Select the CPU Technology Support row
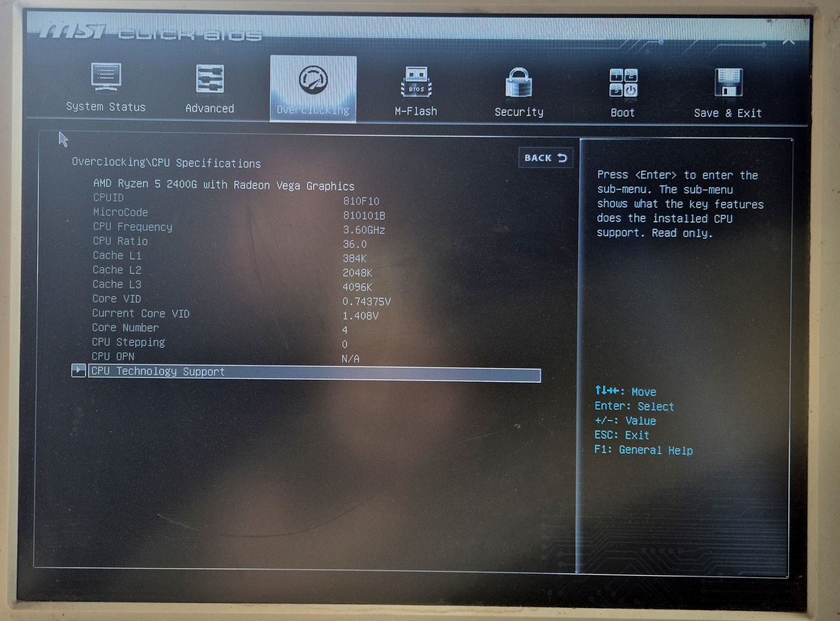Viewport: 840px width, 621px height. (314, 373)
